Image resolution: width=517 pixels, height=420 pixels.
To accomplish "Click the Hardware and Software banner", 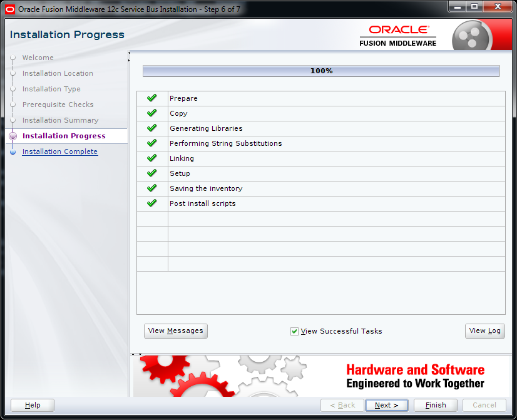I will (320, 376).
